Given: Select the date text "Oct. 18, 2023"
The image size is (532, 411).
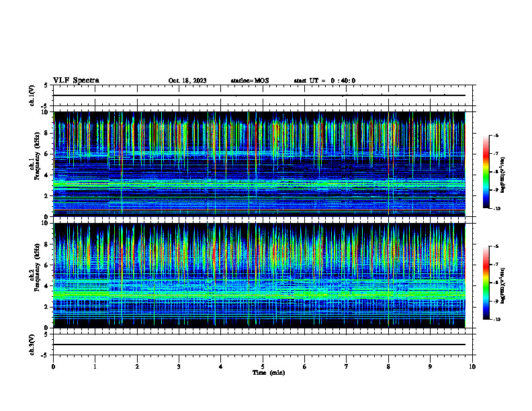Looking at the screenshot, I should pos(187,81).
